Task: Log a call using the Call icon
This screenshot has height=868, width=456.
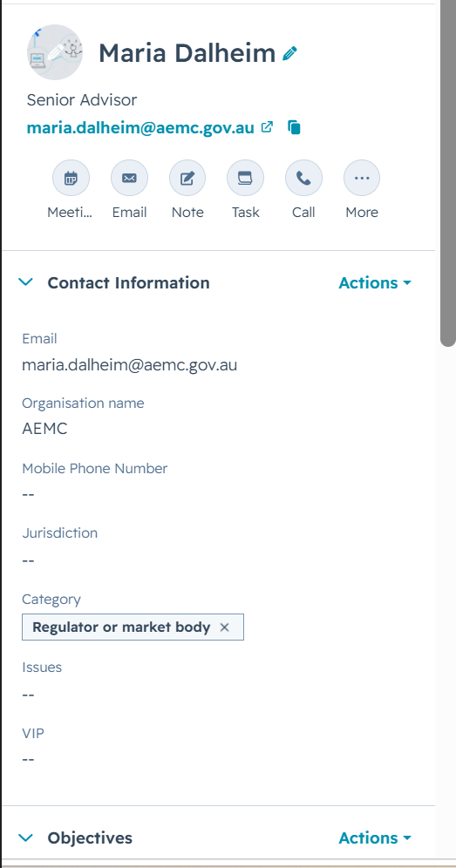Action: coord(303,178)
